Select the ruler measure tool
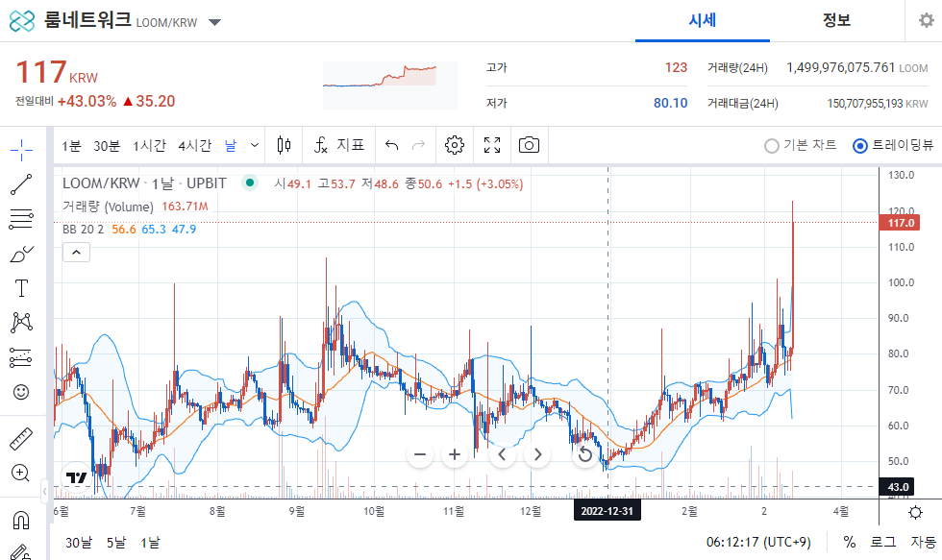The image size is (942, 560). click(21, 439)
